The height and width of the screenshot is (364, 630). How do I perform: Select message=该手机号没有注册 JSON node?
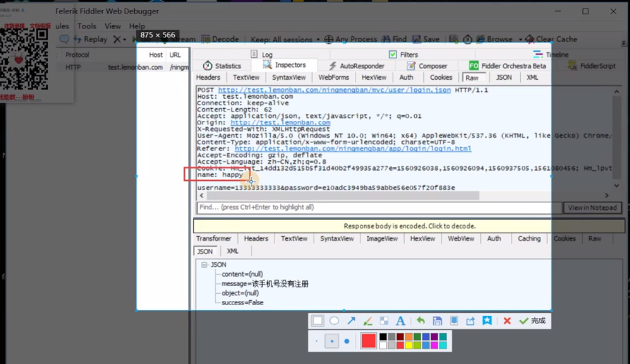coord(265,284)
